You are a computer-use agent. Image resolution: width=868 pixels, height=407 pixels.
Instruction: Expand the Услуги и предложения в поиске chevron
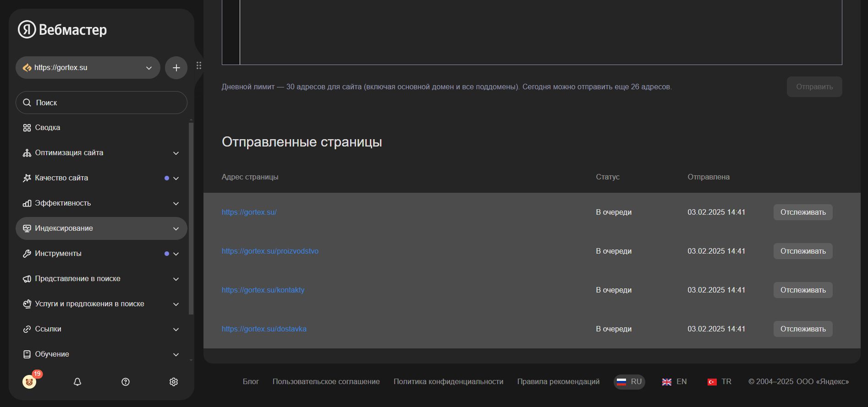coord(176,304)
